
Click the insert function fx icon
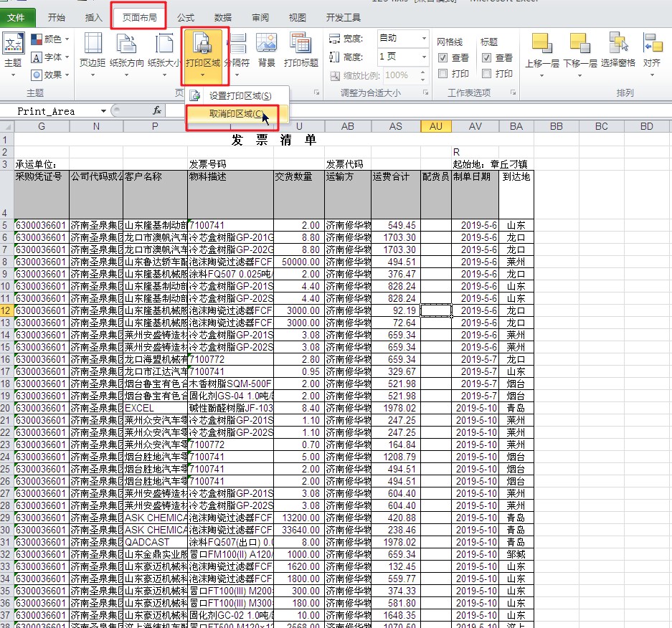(x=157, y=110)
